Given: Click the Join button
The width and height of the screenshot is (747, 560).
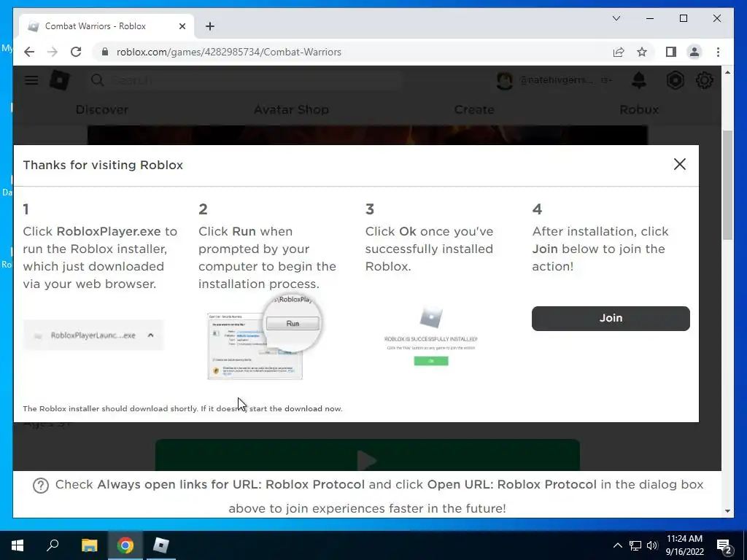Looking at the screenshot, I should click(611, 318).
